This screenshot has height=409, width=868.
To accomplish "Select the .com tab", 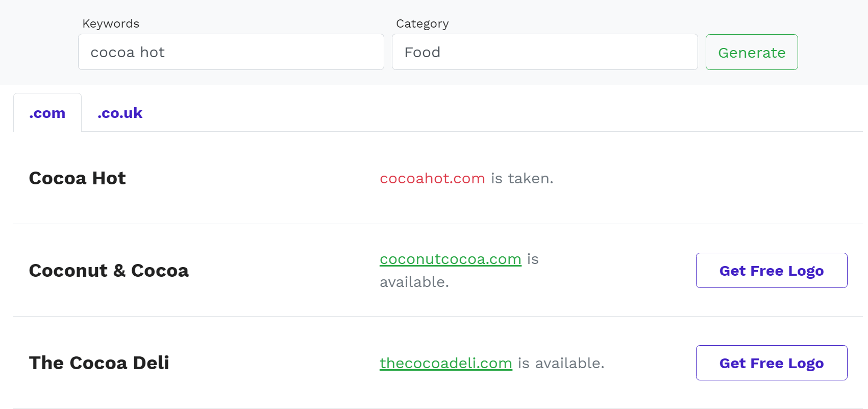I will coord(47,113).
